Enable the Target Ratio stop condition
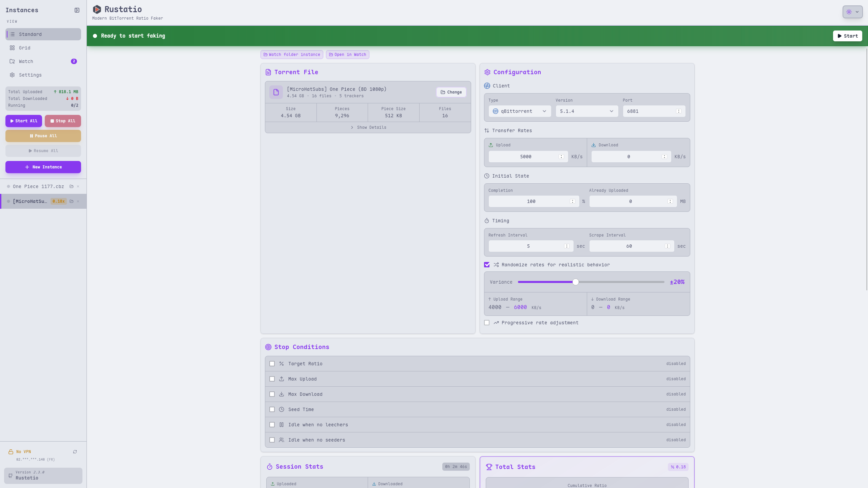This screenshot has height=488, width=868. tap(272, 363)
